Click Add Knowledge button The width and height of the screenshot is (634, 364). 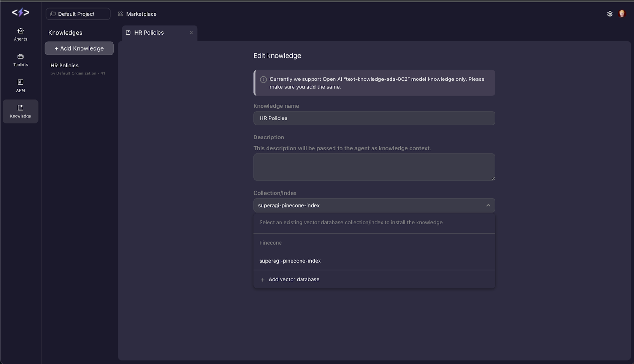coord(79,48)
